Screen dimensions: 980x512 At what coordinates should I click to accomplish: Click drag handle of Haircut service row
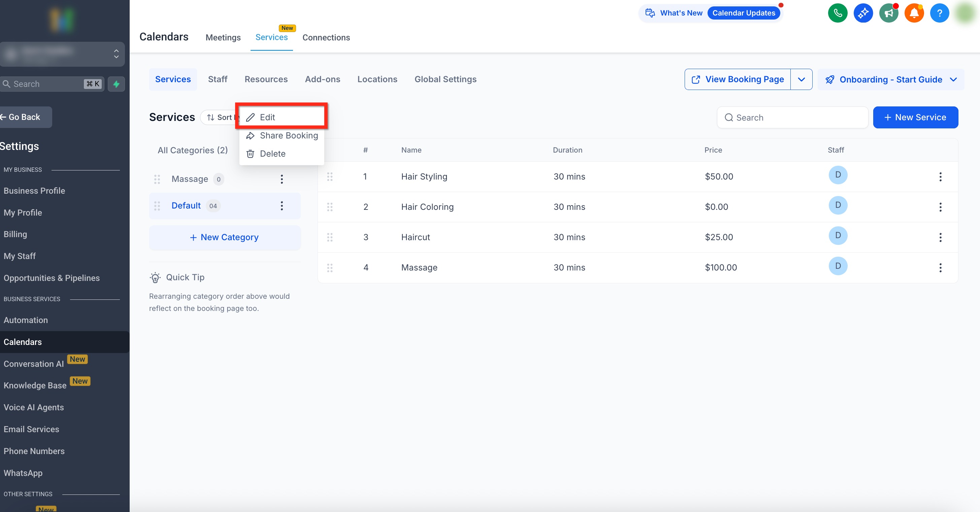330,237
